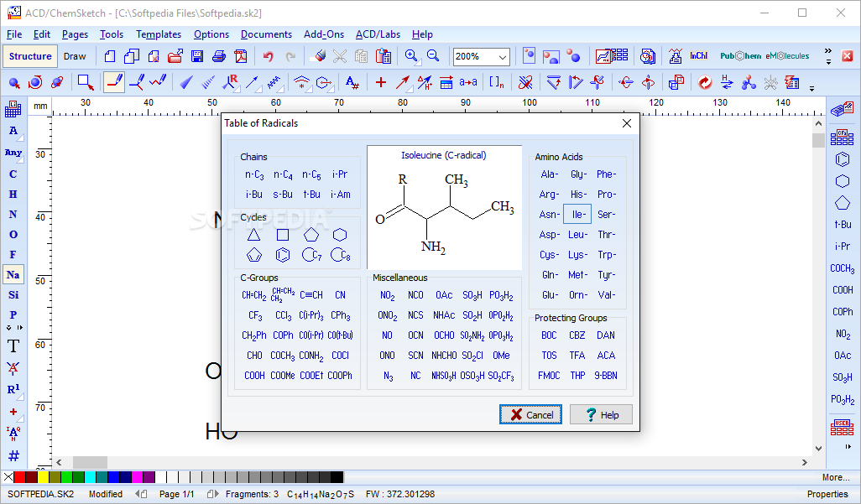The image size is (861, 504).
Task: Pick the yellow color swatch
Action: 43,477
